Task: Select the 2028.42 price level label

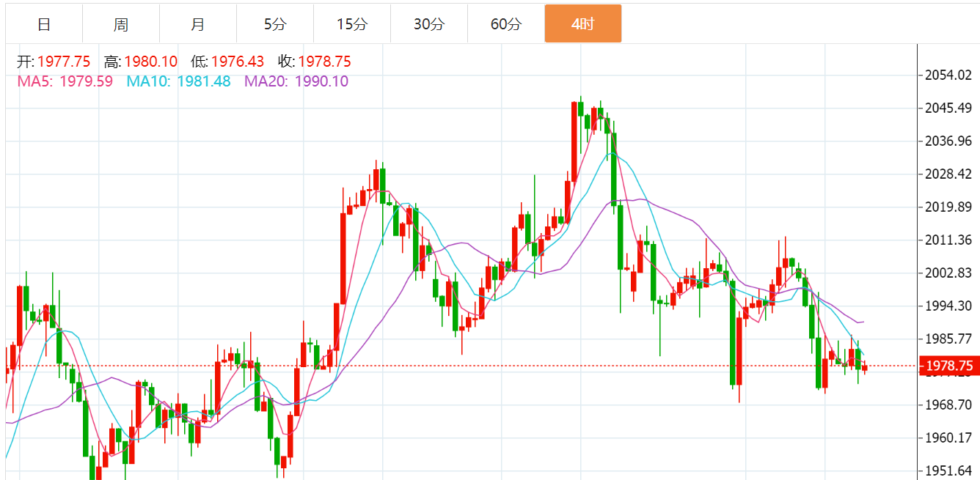Action: [x=949, y=174]
